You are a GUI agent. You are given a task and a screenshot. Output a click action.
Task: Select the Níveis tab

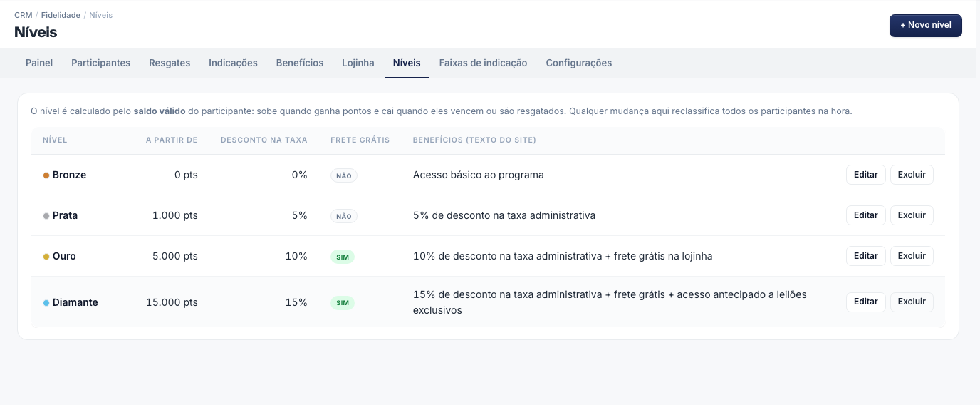(407, 63)
